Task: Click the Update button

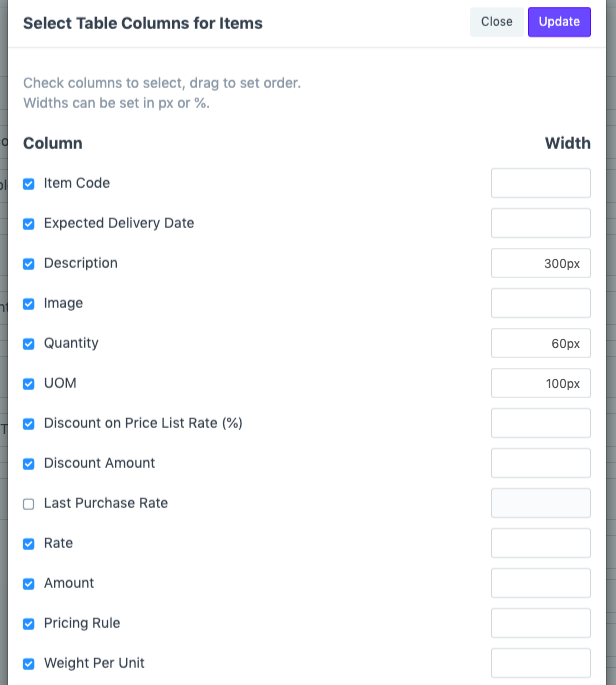Action: 559,22
